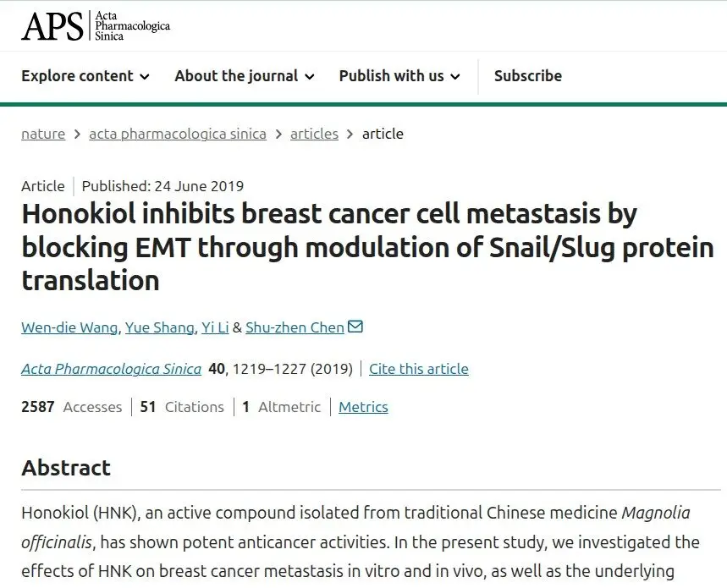Go to the nature breadcrumb link

[43, 134]
